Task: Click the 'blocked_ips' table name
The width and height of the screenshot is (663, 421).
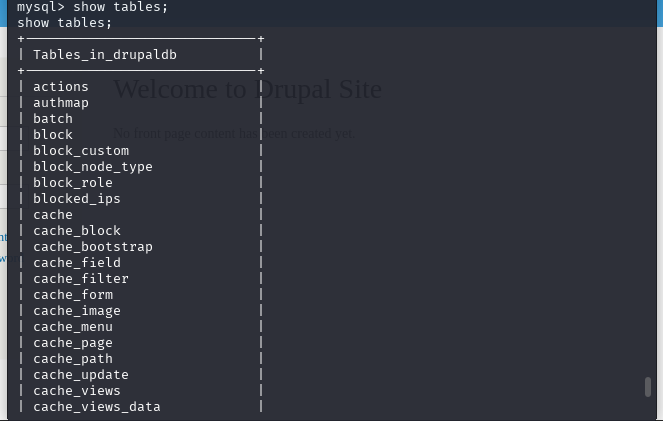Action: click(x=77, y=199)
